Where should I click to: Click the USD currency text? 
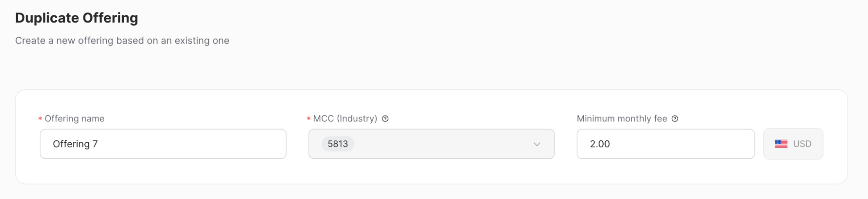pyautogui.click(x=802, y=144)
